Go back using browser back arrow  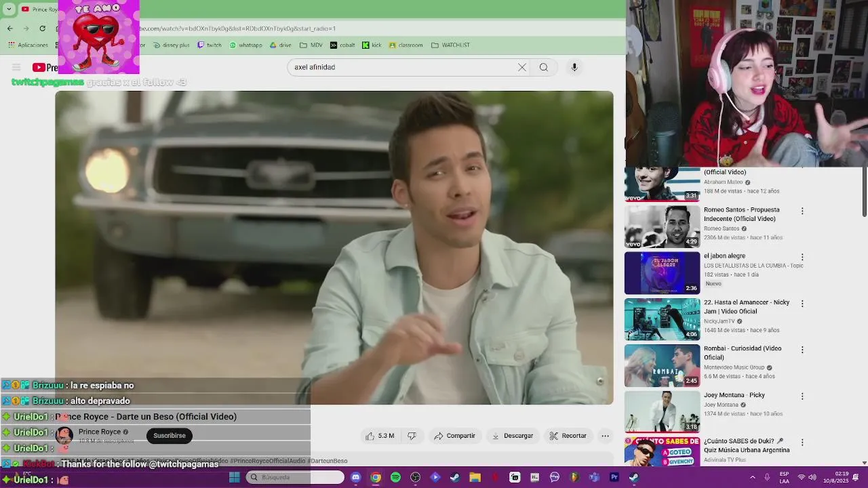[9, 28]
